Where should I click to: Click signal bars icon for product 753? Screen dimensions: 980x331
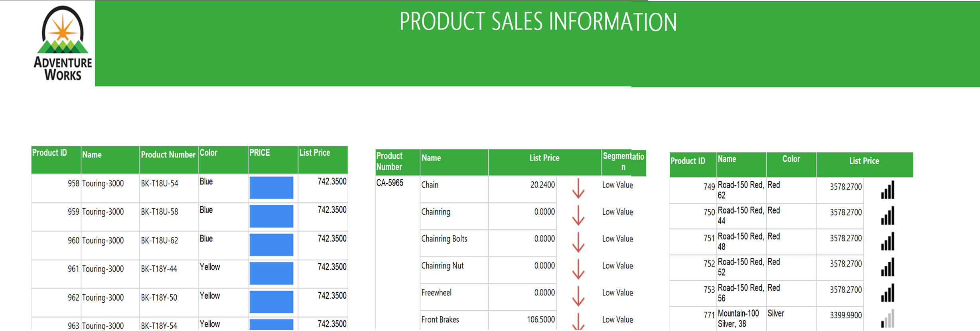click(x=887, y=293)
